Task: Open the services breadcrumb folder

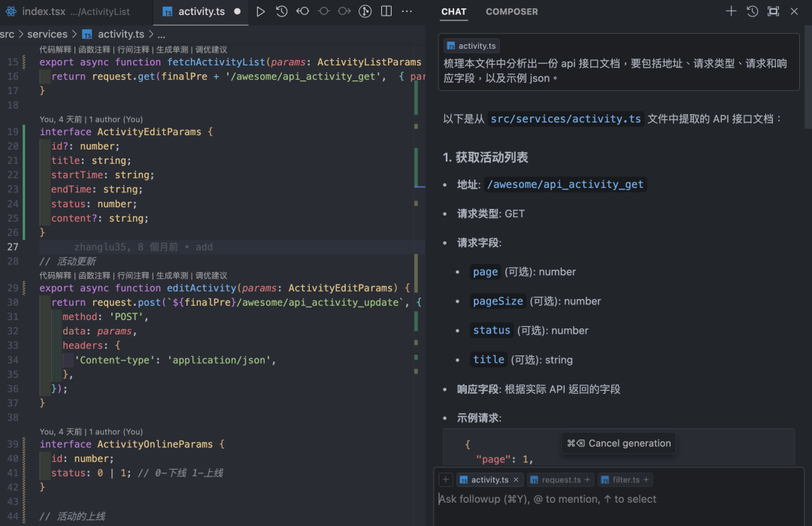Action: click(47, 34)
